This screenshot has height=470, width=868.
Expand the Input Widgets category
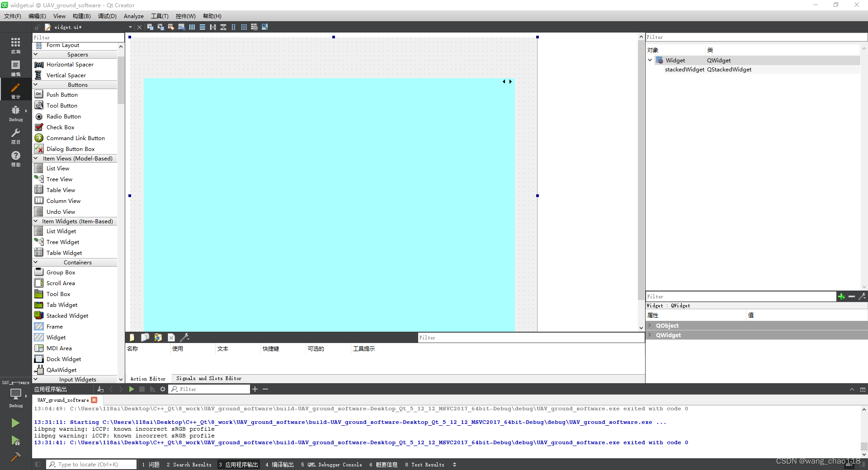coord(36,379)
